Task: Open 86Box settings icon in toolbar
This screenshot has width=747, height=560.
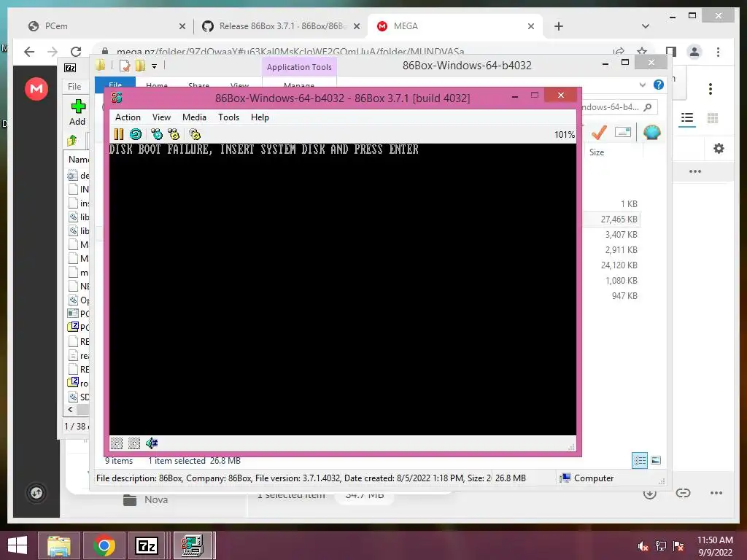Action: click(195, 134)
